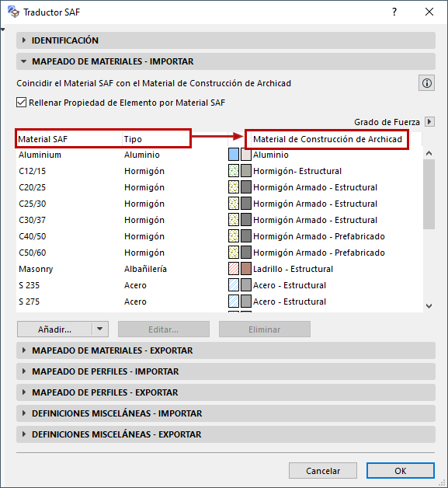Expand MAPEADO DE MATERIALES - EXPORTAR section
Image resolution: width=448 pixels, height=488 pixels.
coord(225,350)
